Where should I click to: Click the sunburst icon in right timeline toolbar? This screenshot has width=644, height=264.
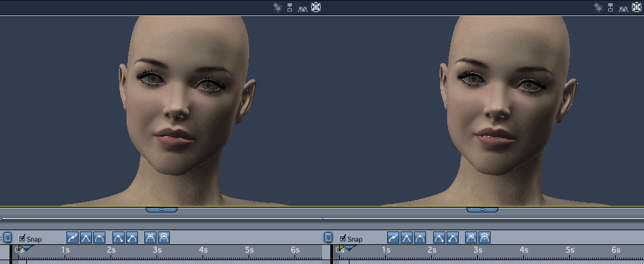click(x=485, y=237)
